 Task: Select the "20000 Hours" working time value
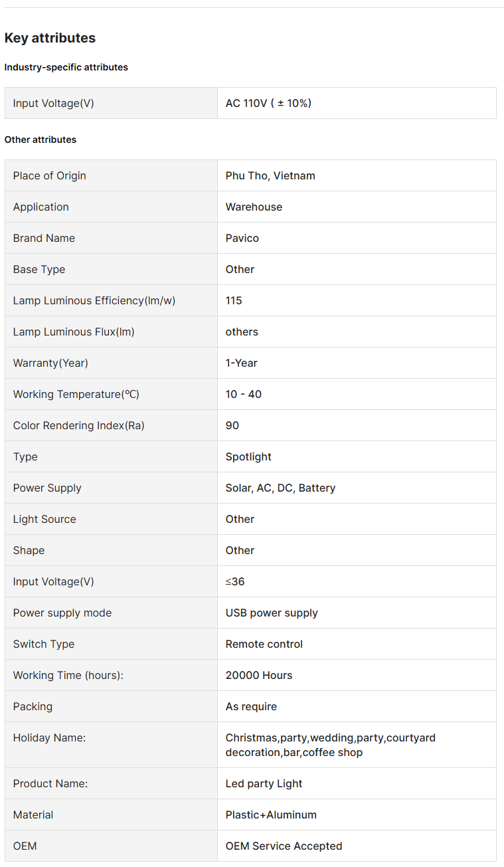pyautogui.click(x=259, y=675)
